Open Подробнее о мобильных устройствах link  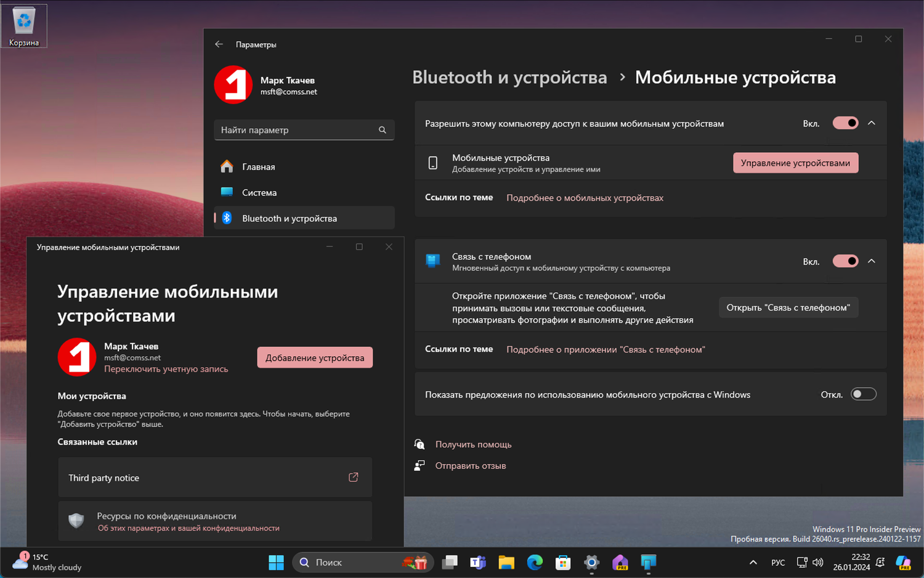(x=585, y=198)
